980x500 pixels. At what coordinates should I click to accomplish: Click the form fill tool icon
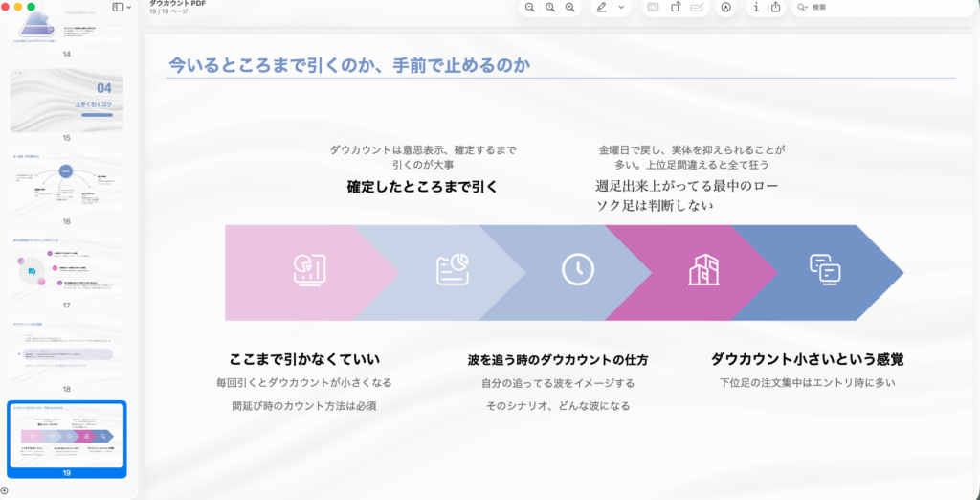tap(698, 8)
